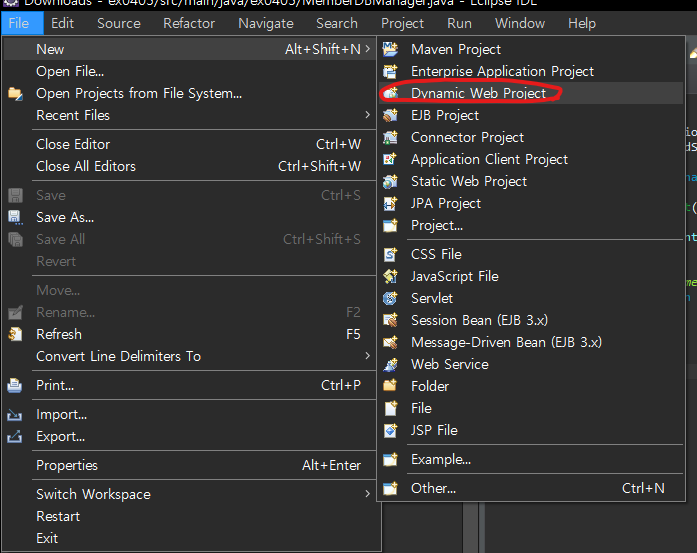Choose JavaScript File label

[x=455, y=276]
